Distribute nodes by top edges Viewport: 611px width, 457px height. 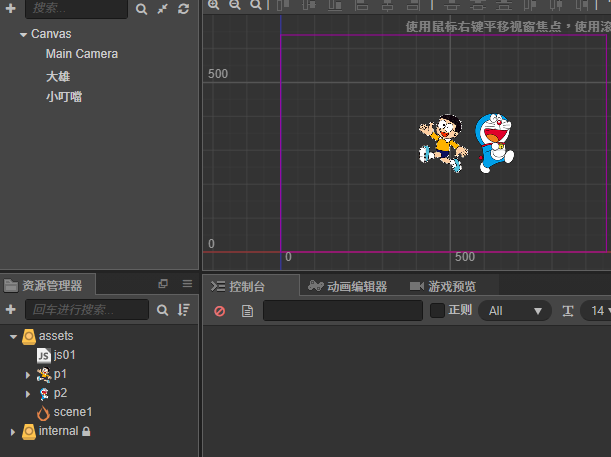click(452, 5)
